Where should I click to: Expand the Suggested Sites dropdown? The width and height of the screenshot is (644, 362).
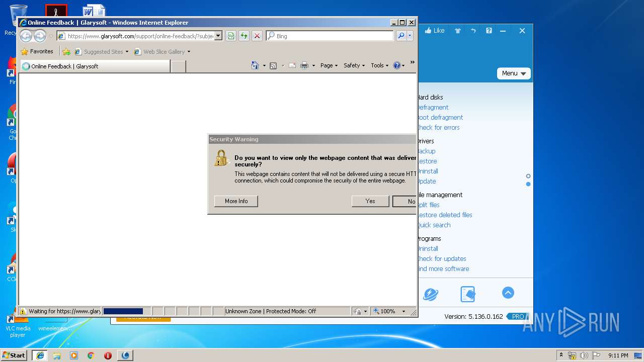click(x=127, y=52)
